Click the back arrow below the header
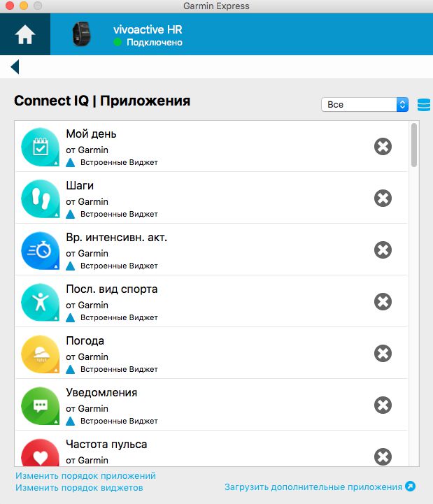Image resolution: width=433 pixels, height=504 pixels. (15, 67)
